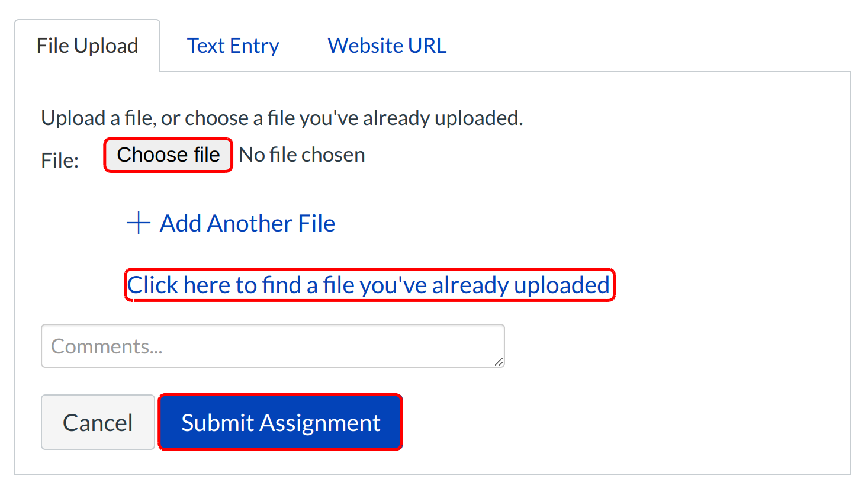Select the File Upload tab
868x495 pixels.
[x=88, y=46]
